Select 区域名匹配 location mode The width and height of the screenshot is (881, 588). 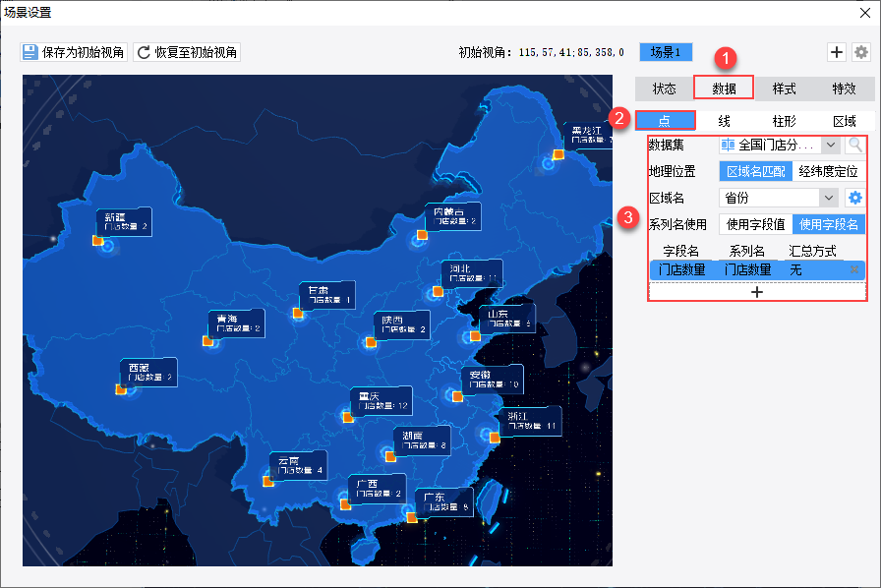tap(756, 171)
